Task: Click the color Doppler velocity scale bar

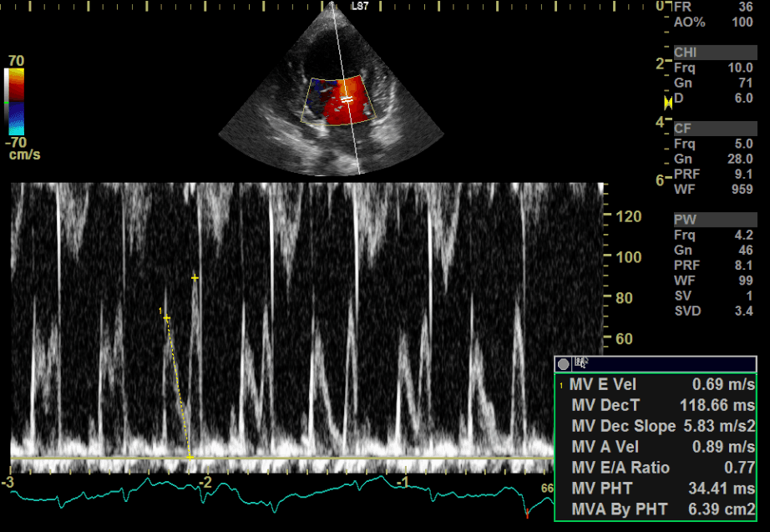Action: tap(18, 102)
